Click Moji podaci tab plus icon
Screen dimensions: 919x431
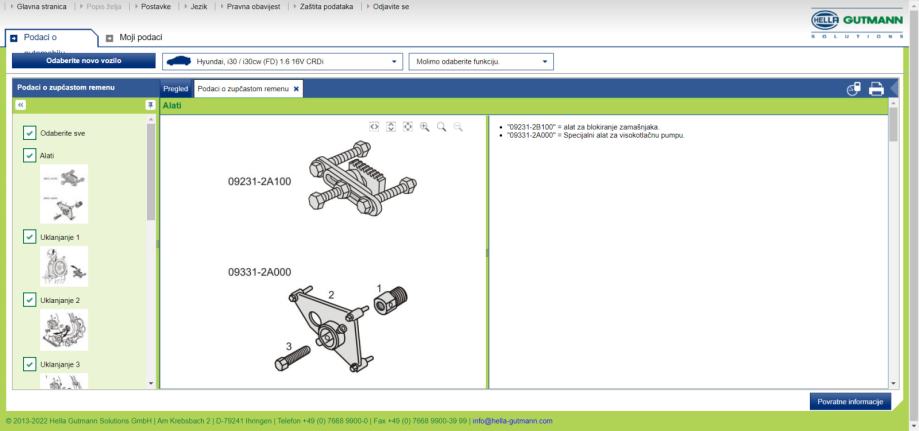point(110,38)
